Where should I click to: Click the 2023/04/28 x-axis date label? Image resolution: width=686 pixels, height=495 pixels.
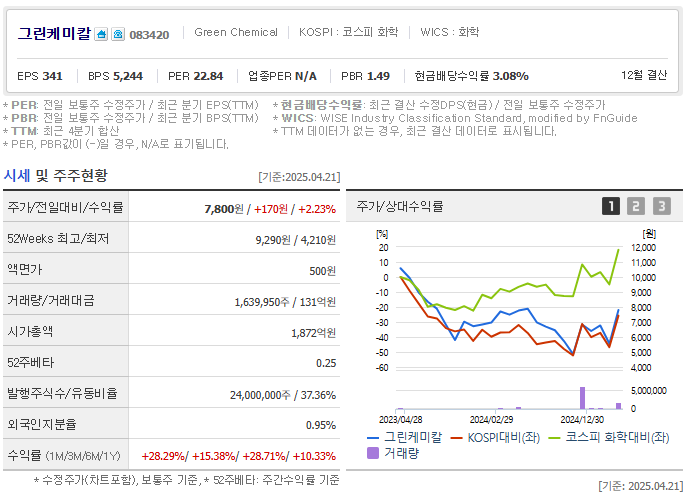(x=400, y=420)
